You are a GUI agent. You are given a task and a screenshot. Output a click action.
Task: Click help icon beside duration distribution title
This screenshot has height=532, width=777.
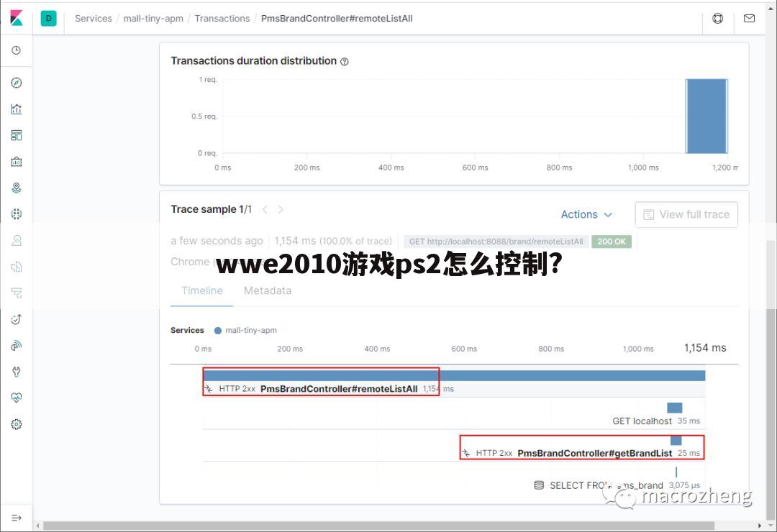click(x=345, y=61)
